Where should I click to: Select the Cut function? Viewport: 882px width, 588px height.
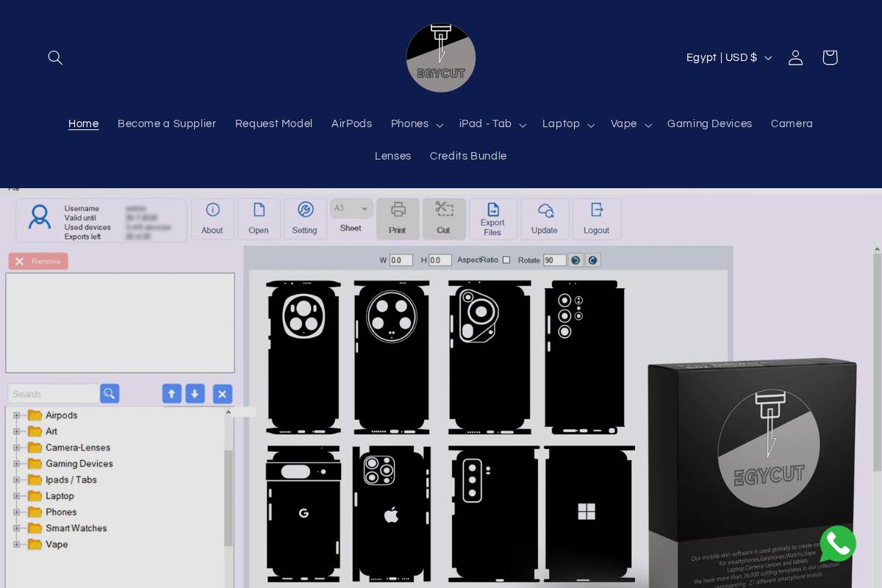point(444,218)
